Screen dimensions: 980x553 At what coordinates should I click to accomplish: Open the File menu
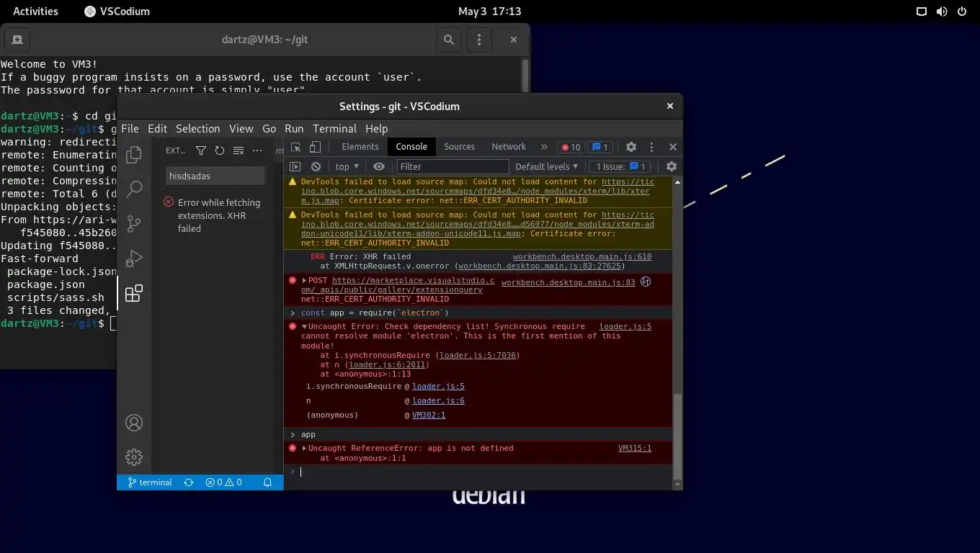(x=130, y=128)
